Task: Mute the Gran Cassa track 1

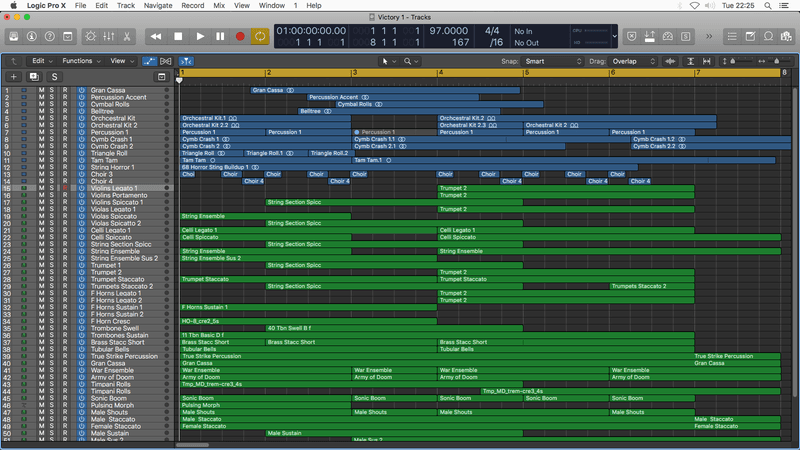Action: click(x=41, y=90)
